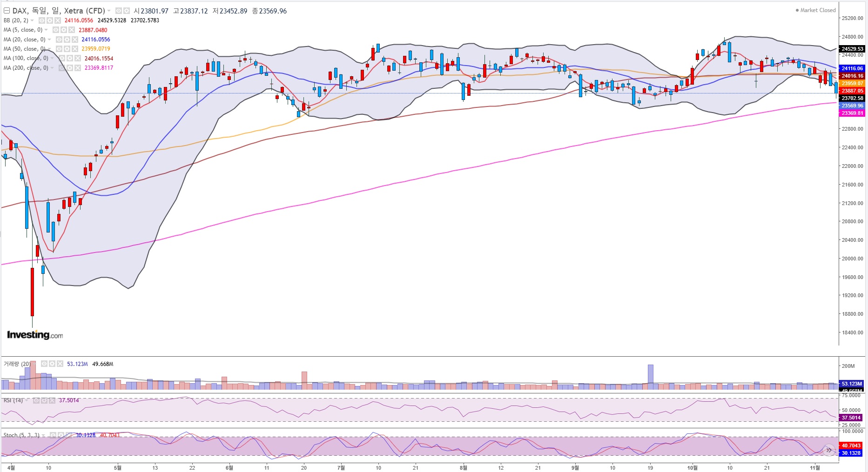Hide the MA (50, close, 0) line
Screen dimensions: 868x472
click(59, 49)
